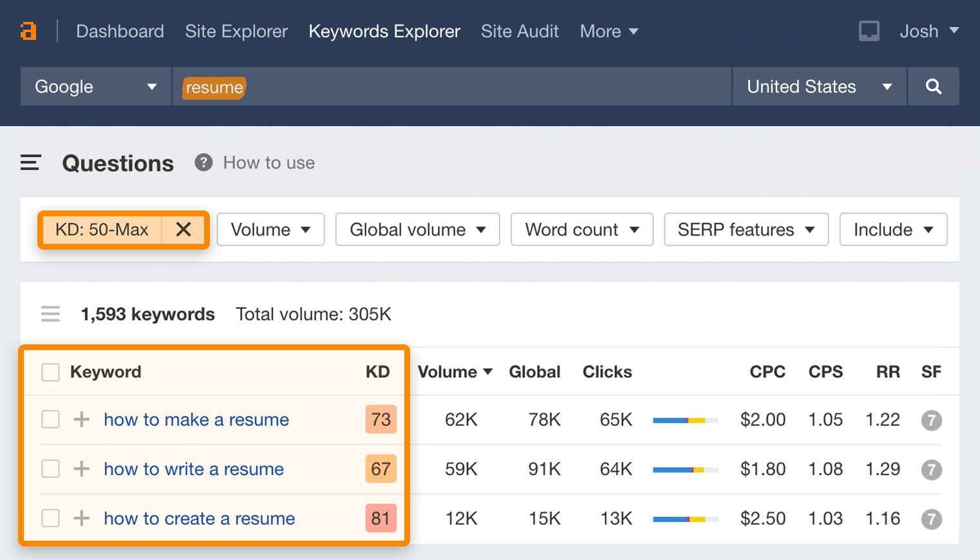
Task: Open the United States country dropdown
Action: pyautogui.click(x=818, y=86)
